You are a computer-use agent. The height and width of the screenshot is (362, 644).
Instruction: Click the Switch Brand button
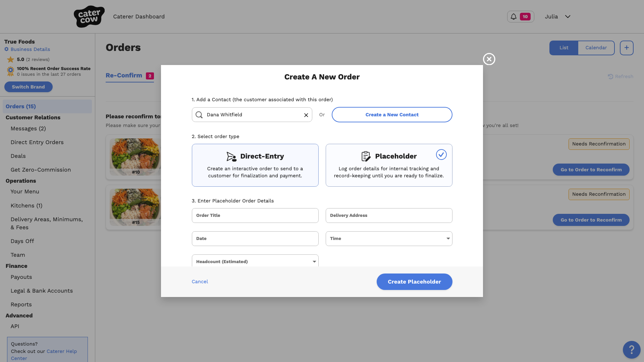pyautogui.click(x=28, y=87)
